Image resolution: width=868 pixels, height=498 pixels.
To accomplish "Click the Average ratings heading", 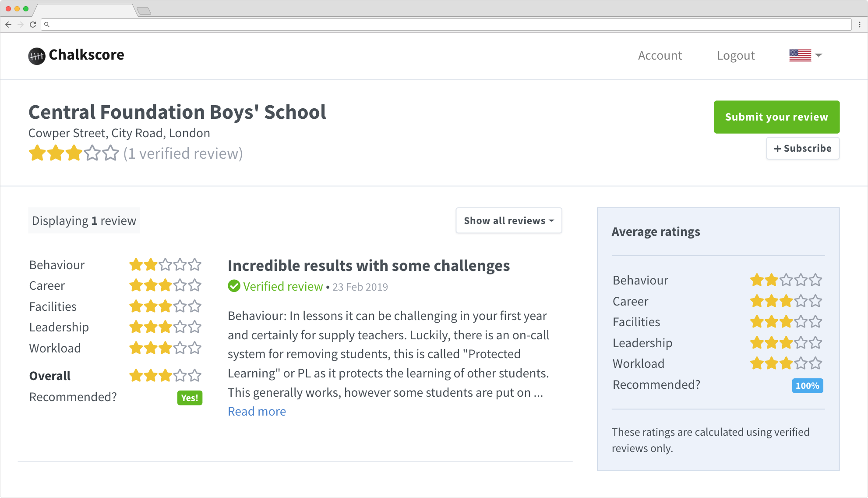I will (x=656, y=231).
